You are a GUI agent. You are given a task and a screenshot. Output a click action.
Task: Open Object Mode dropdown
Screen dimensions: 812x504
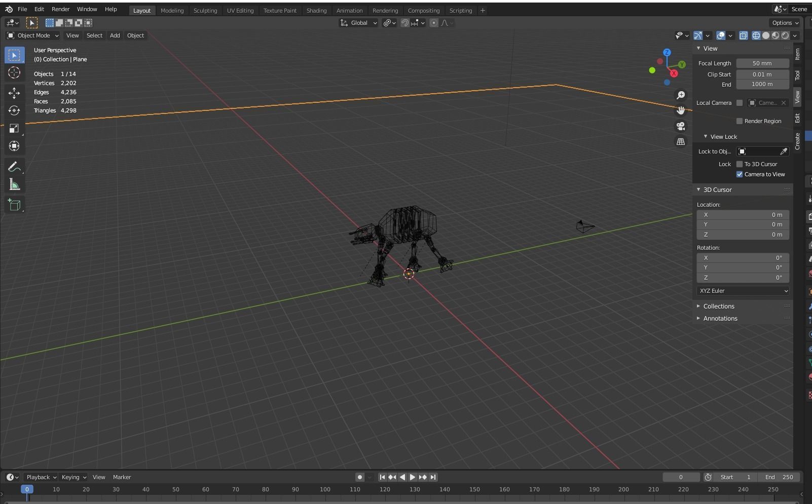click(32, 35)
